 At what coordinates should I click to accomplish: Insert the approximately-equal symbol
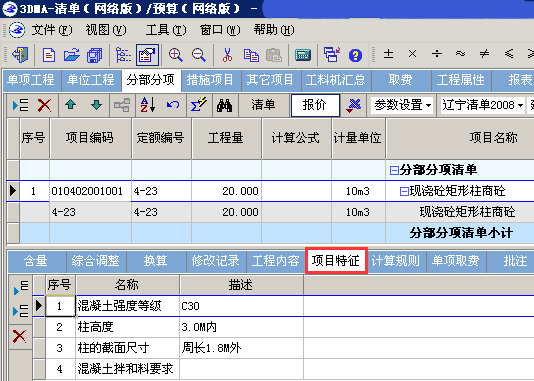point(460,53)
